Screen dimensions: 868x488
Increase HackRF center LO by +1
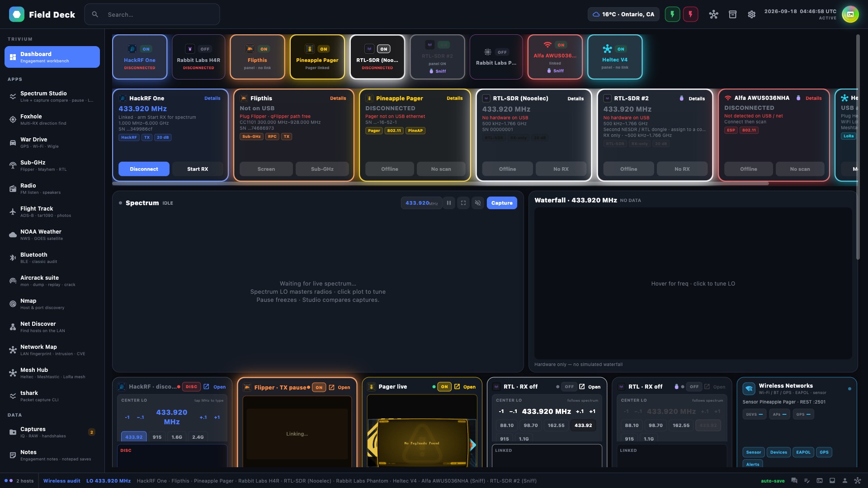pyautogui.click(x=217, y=417)
